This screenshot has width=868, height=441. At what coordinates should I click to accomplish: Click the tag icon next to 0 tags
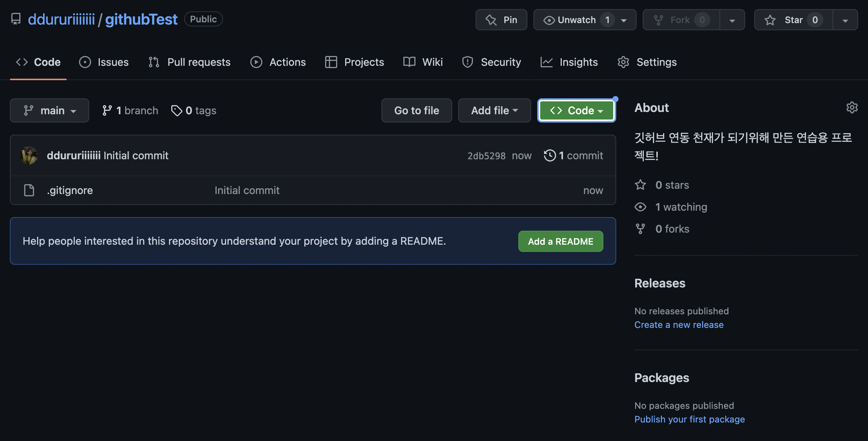176,110
